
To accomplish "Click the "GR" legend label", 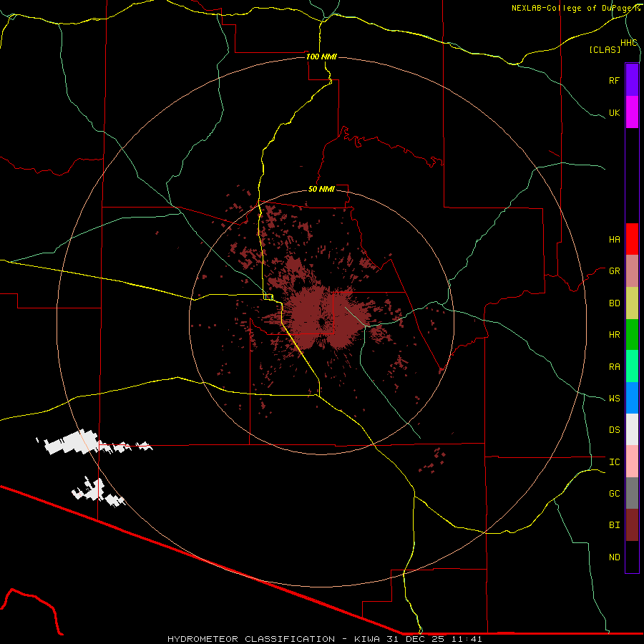I will 614,271.
